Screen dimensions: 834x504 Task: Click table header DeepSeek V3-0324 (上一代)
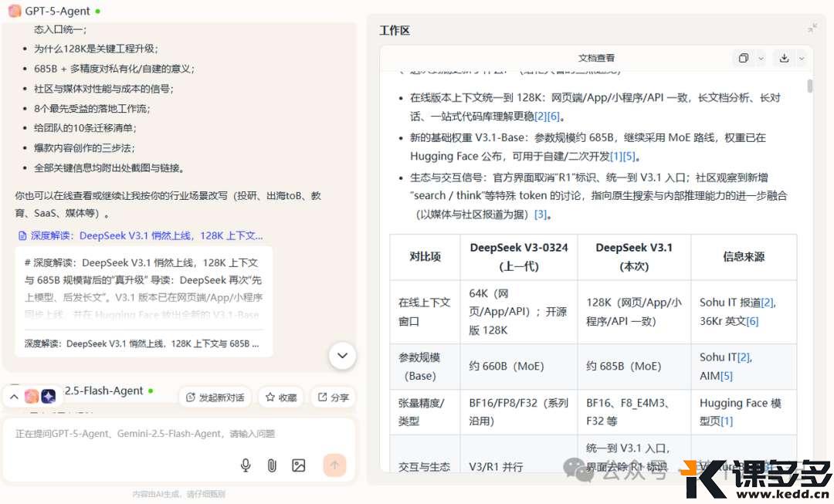tap(519, 257)
